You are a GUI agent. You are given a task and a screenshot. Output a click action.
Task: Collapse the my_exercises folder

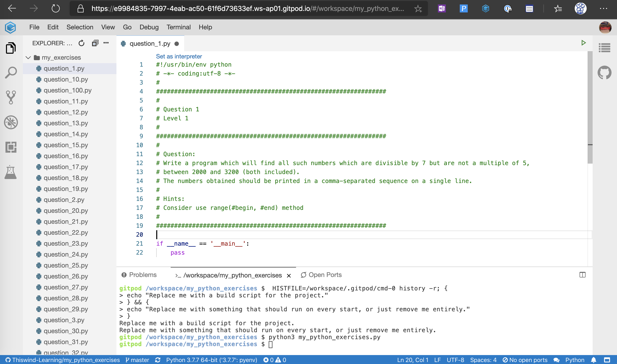pyautogui.click(x=28, y=57)
